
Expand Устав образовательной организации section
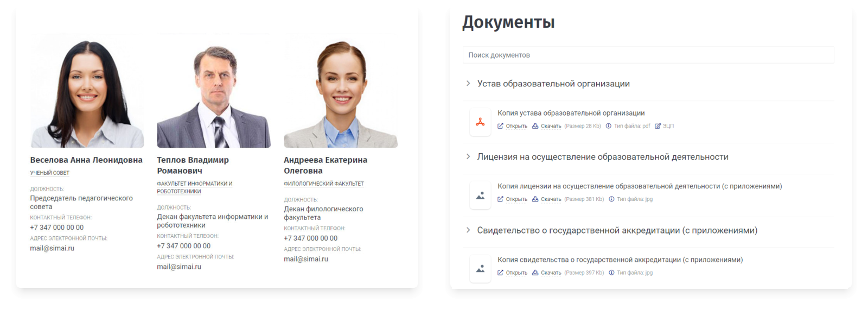tap(468, 83)
